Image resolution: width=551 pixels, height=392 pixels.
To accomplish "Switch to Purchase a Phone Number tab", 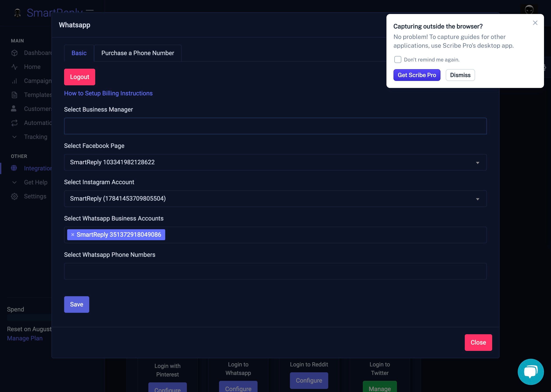I will pyautogui.click(x=138, y=53).
